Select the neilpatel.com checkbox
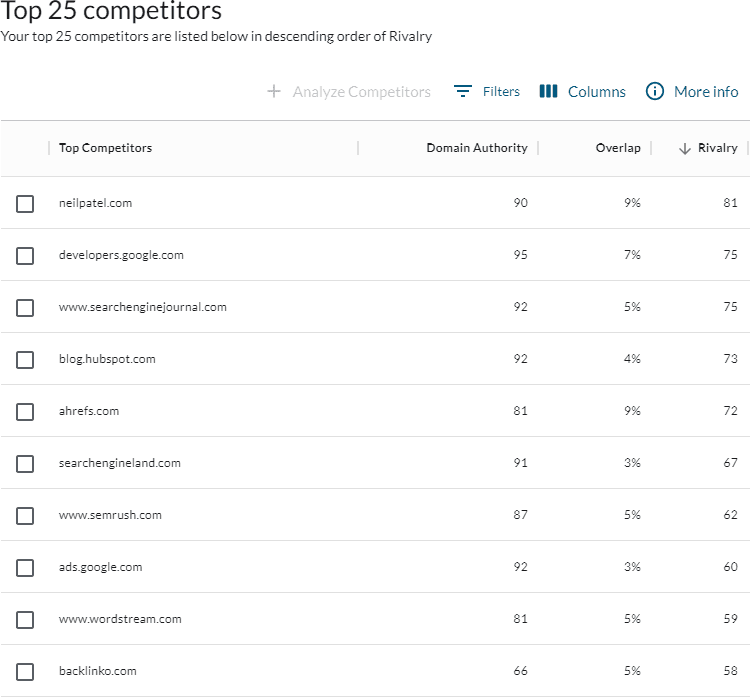The image size is (750, 697). [x=25, y=204]
